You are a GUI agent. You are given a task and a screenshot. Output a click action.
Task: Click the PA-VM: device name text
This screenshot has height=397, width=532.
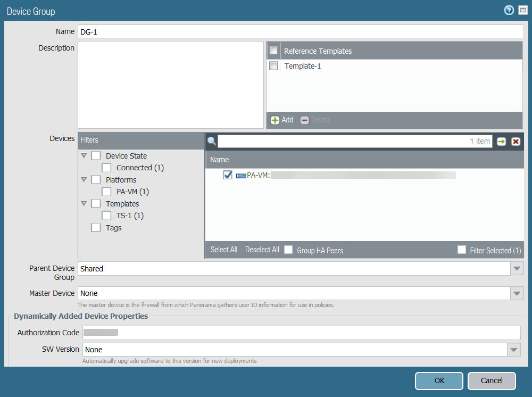[259, 175]
